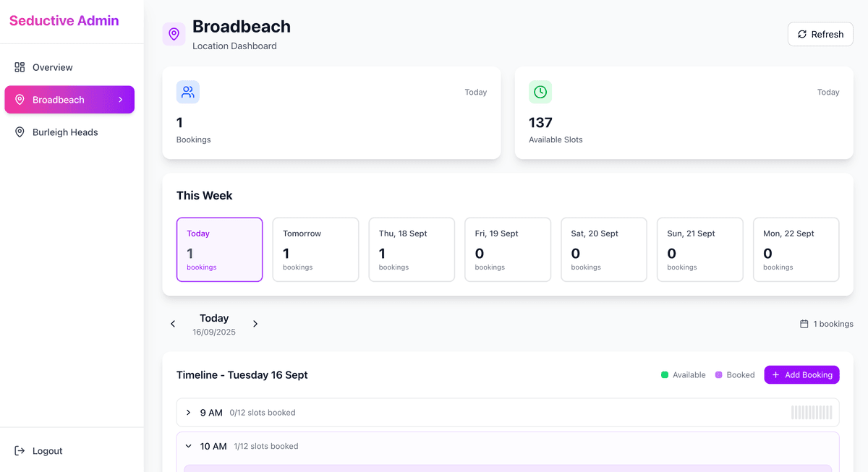Click the next-day arrow beside Today

click(x=255, y=324)
